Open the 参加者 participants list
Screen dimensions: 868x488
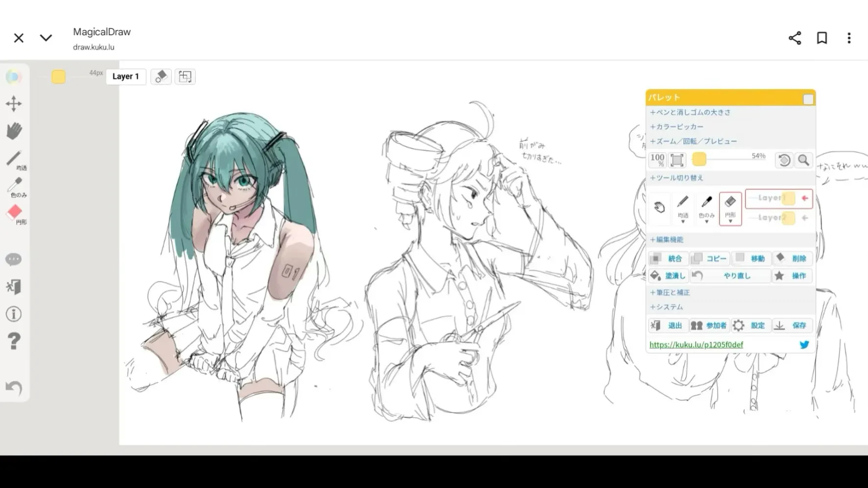709,325
